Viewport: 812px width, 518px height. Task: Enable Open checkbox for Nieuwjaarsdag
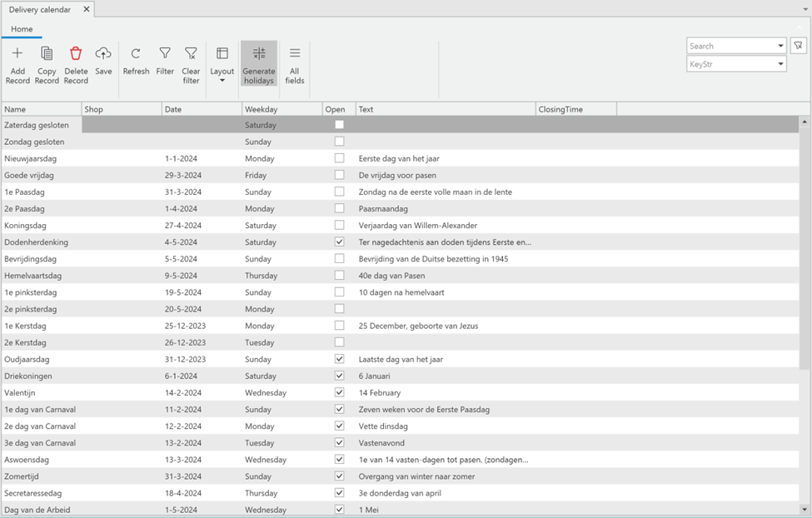pos(339,158)
